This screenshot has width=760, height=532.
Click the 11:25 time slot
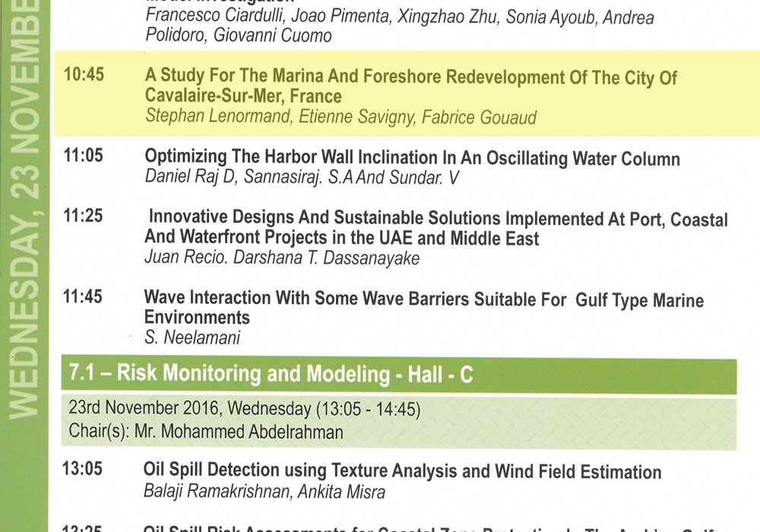pyautogui.click(x=84, y=216)
